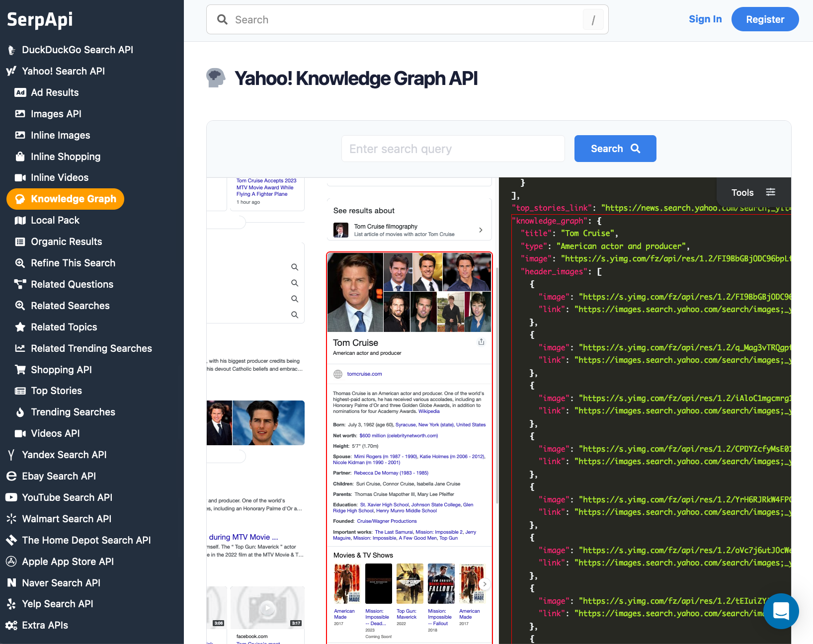The height and width of the screenshot is (644, 813).
Task: Click the share icon next to Tom Cruise
Action: [x=481, y=342]
